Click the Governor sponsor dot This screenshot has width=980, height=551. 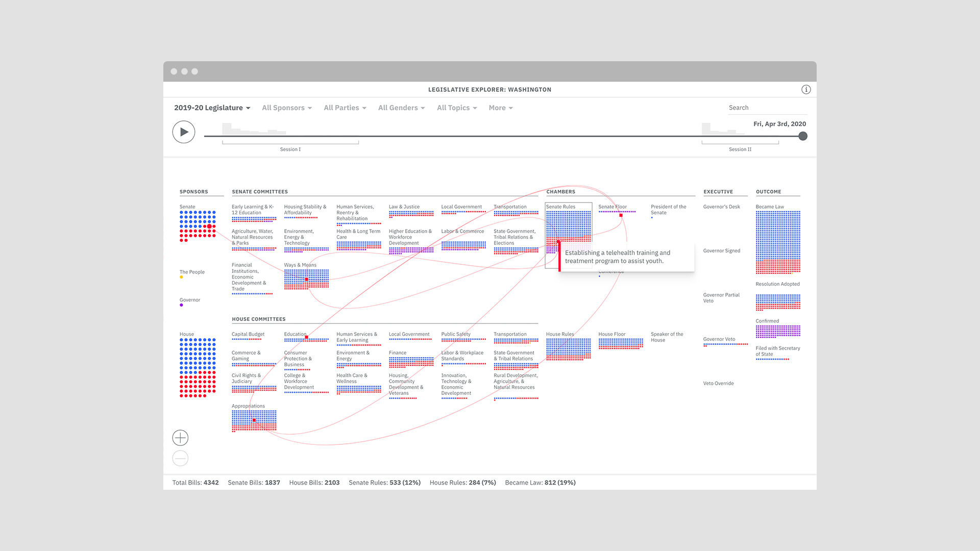point(181,305)
